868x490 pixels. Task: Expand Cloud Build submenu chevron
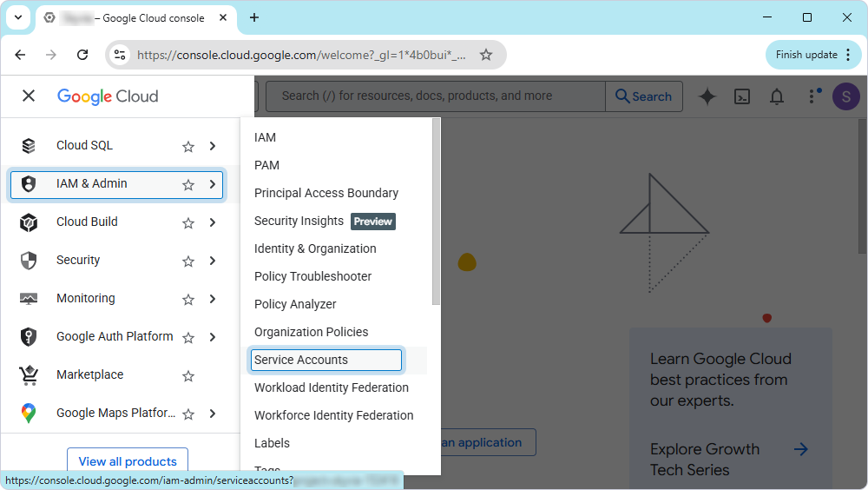click(213, 222)
